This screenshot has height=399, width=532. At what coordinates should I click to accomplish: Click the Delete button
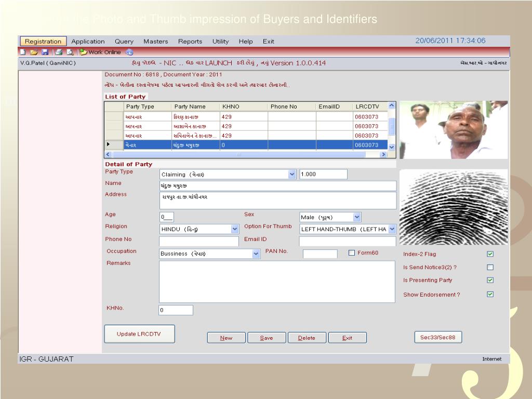307,338
